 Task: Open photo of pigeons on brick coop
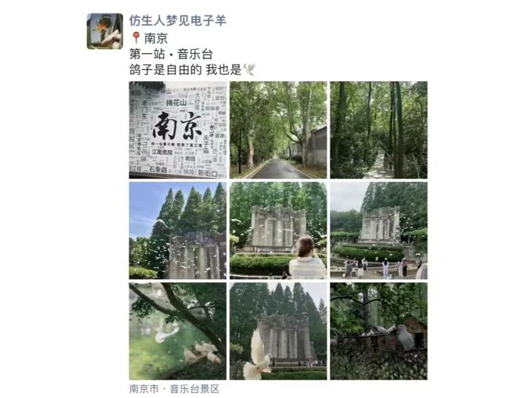pyautogui.click(x=379, y=331)
